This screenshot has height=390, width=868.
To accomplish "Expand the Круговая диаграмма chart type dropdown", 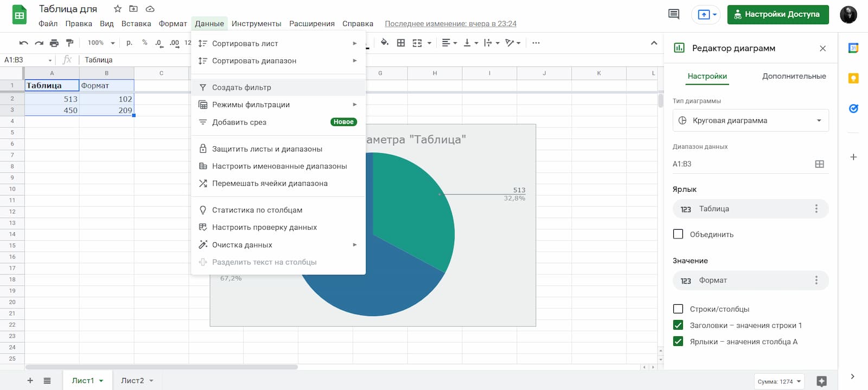I will [x=751, y=121].
